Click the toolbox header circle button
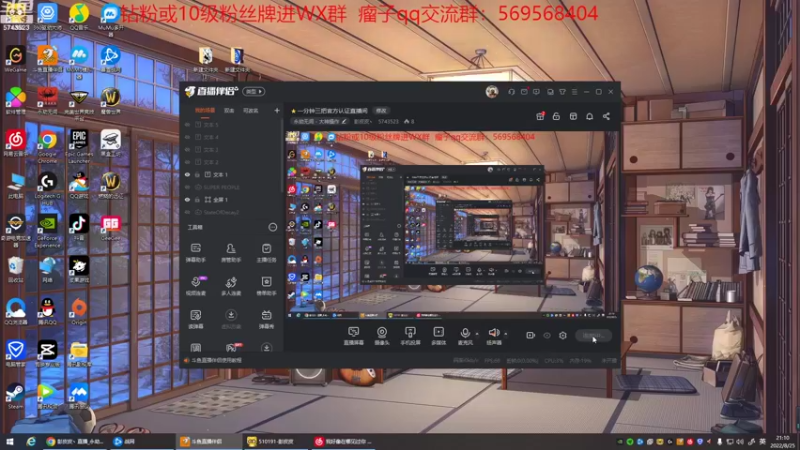The width and height of the screenshot is (800, 450). [x=273, y=227]
